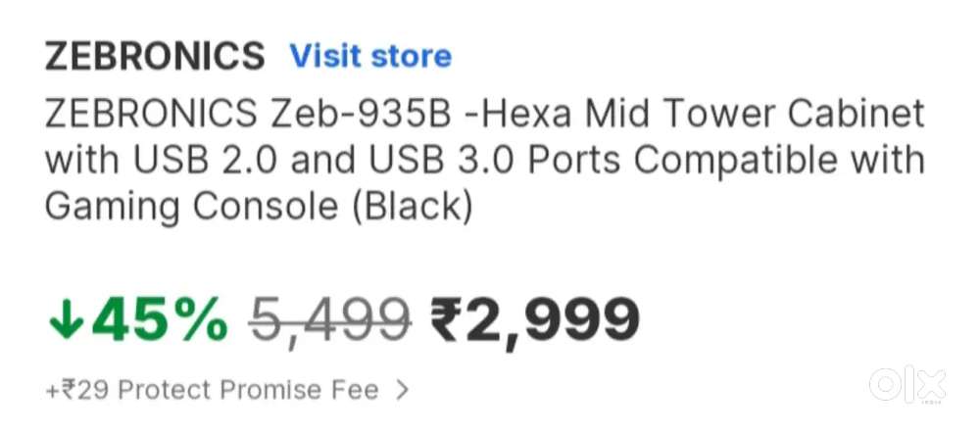980x433 pixels.
Task: Click the struck-through 5,499 original price
Action: [329, 321]
